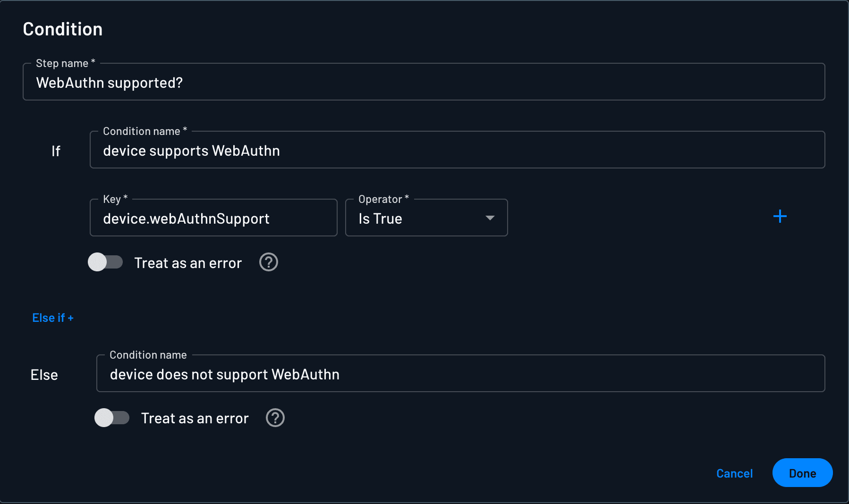Click the Cancel link to discard changes

pos(734,473)
